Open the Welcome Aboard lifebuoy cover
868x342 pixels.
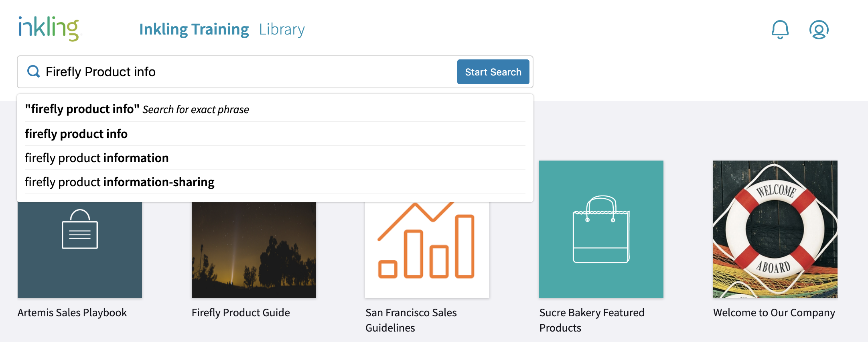click(x=775, y=229)
